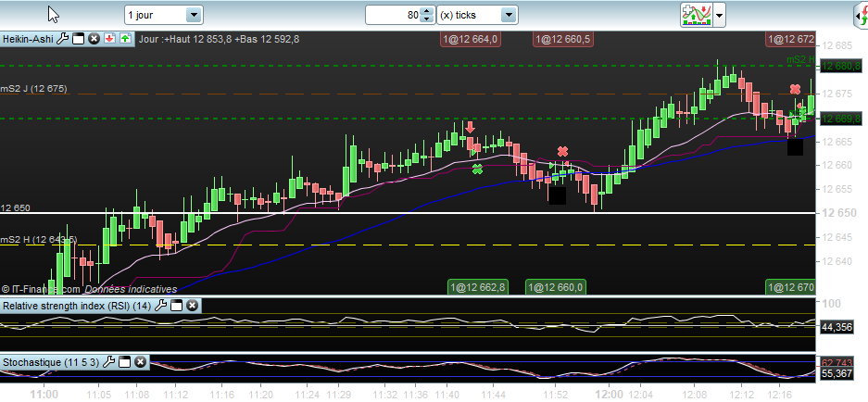Click the '12 650' horizontal line label
The width and height of the screenshot is (868, 402).
click(16, 208)
